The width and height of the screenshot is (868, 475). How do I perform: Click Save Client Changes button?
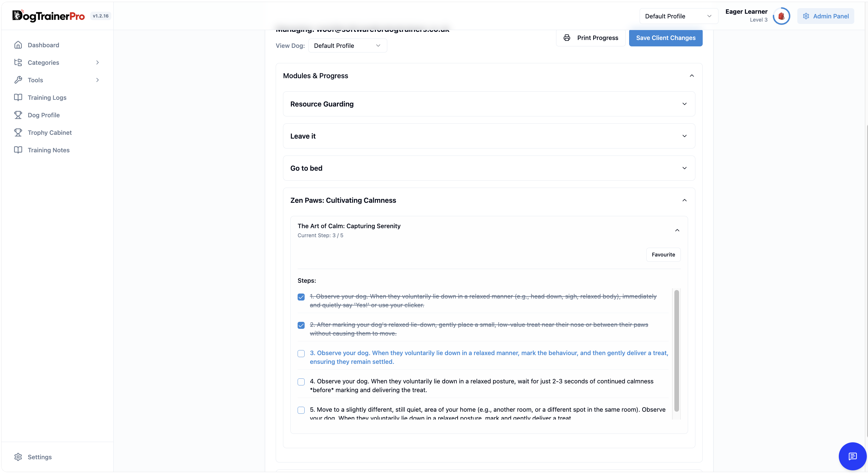coord(666,38)
